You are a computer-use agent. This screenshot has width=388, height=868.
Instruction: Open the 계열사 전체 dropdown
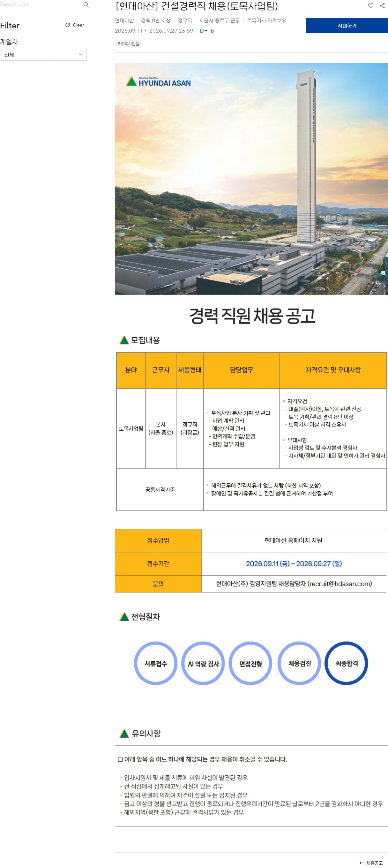(43, 54)
